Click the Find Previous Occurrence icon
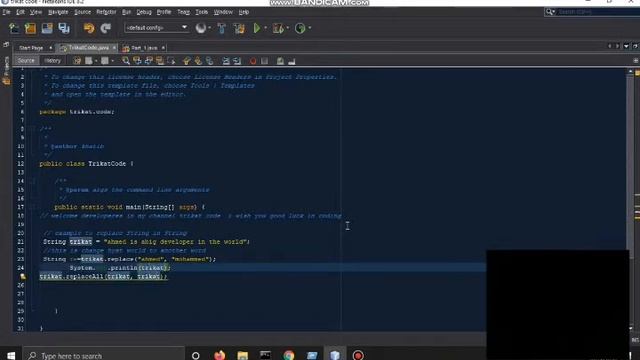Image resolution: width=640 pixels, height=360 pixels. coord(137,61)
